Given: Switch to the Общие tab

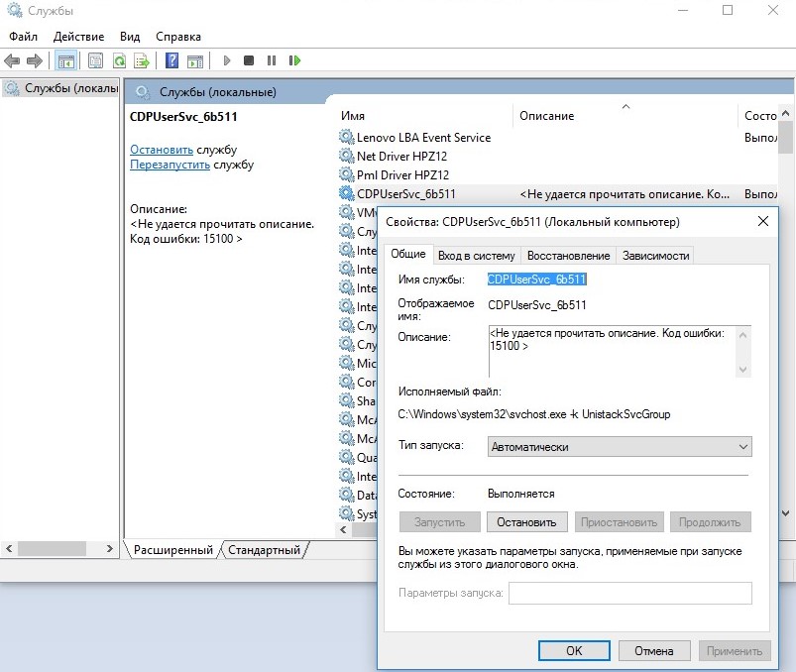Looking at the screenshot, I should pyautogui.click(x=408, y=254).
